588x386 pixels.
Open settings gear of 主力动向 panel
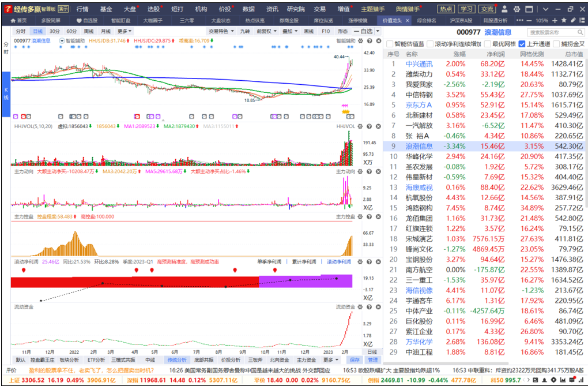pyautogui.click(x=360, y=171)
